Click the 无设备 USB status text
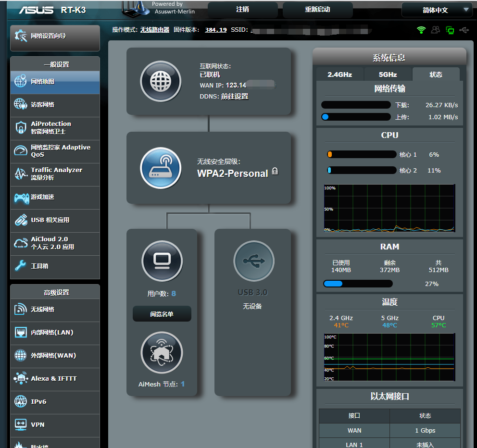The image size is (477, 448). click(252, 306)
